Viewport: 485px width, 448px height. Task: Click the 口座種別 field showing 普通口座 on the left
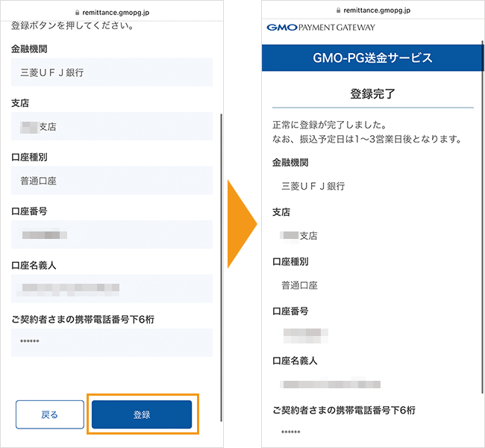[x=112, y=181]
